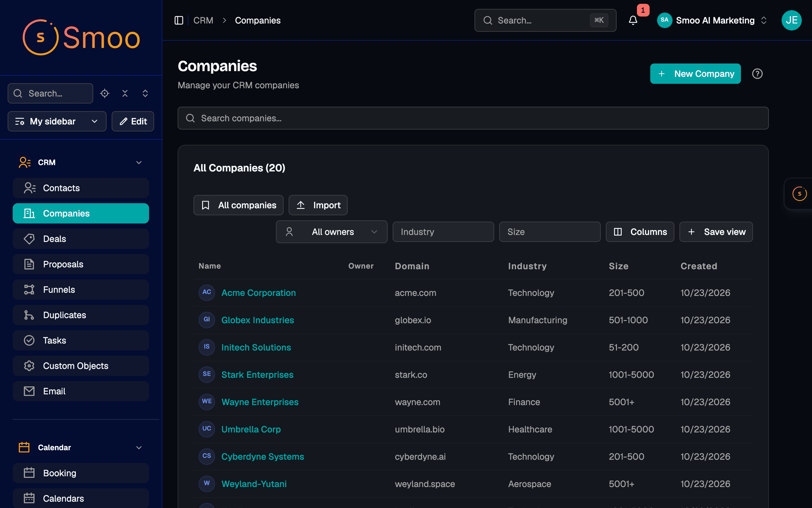
Task: Focus the sidebar Search field
Action: pyautogui.click(x=50, y=93)
